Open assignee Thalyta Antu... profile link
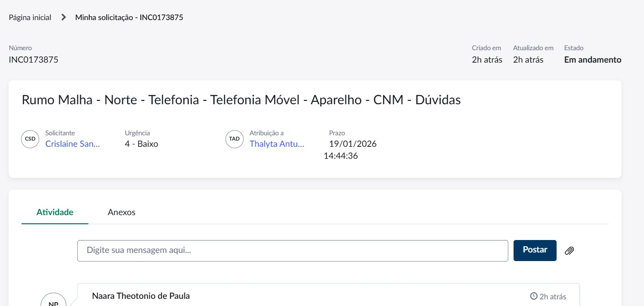Viewport: 644px width, 306px height. click(x=277, y=144)
